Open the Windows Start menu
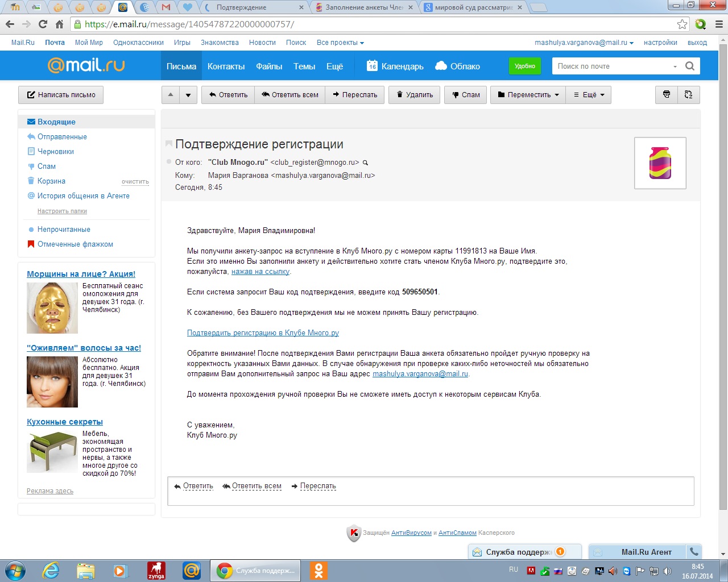The width and height of the screenshot is (728, 582). [15, 570]
